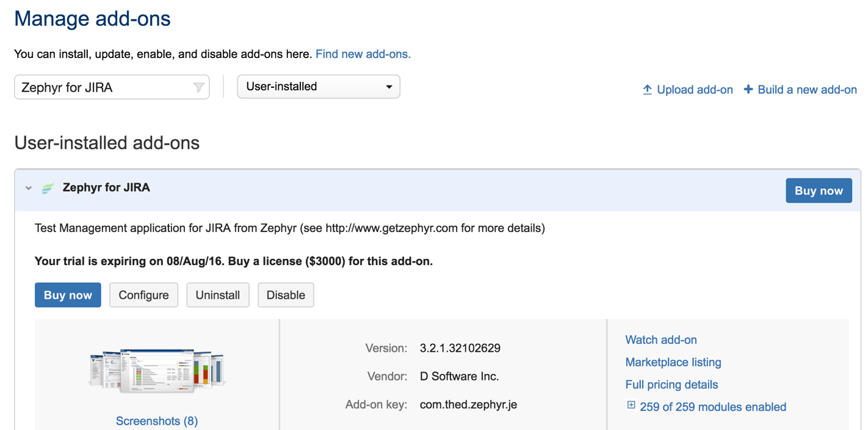Click the filter funnel icon in search box

click(x=198, y=88)
